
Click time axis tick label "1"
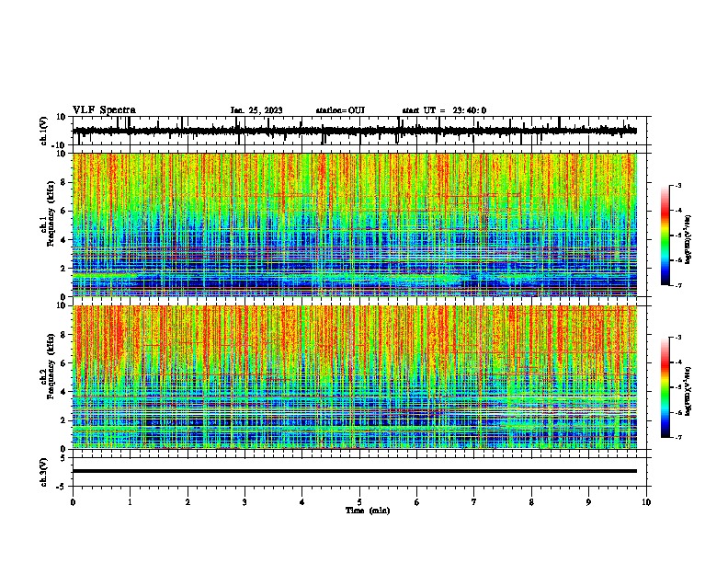[130, 502]
